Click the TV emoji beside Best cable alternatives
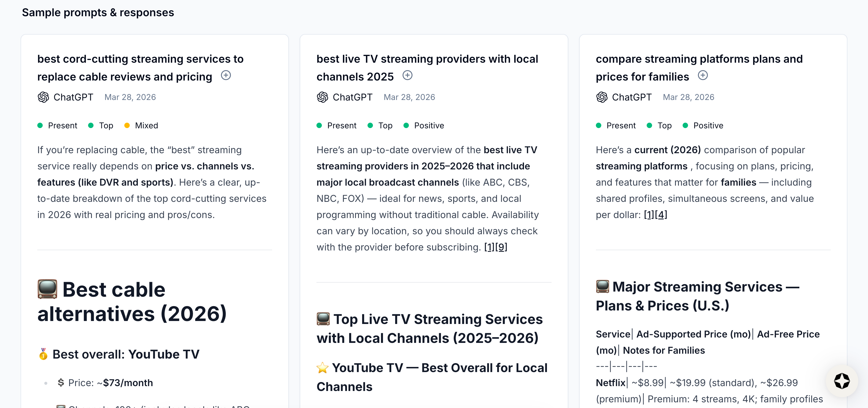 click(x=47, y=289)
